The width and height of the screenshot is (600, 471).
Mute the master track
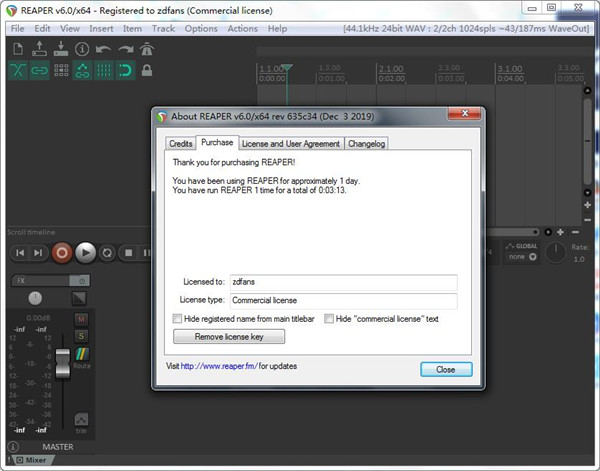point(82,319)
